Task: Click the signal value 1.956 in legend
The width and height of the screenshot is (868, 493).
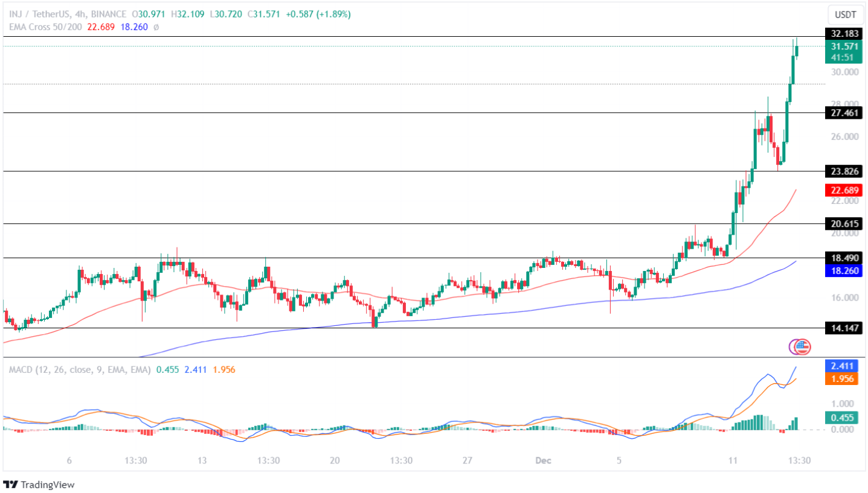Action: (x=223, y=369)
